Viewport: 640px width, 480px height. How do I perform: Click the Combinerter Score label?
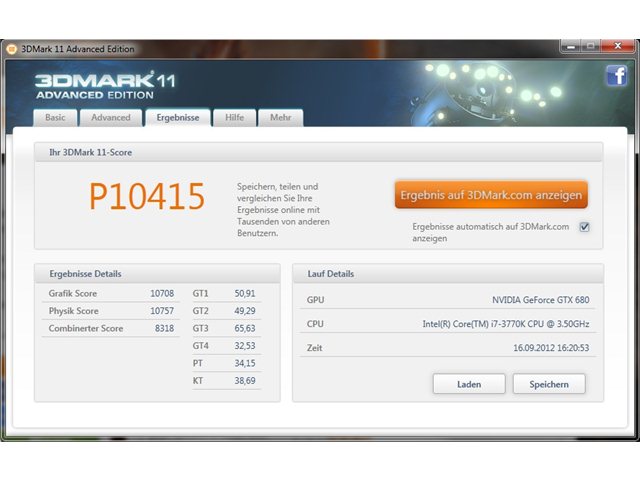tap(86, 329)
